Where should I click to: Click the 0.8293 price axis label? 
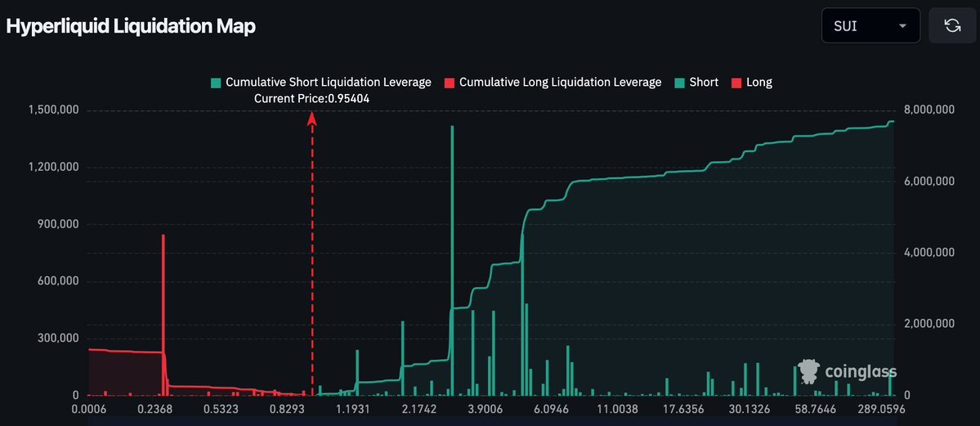point(287,410)
